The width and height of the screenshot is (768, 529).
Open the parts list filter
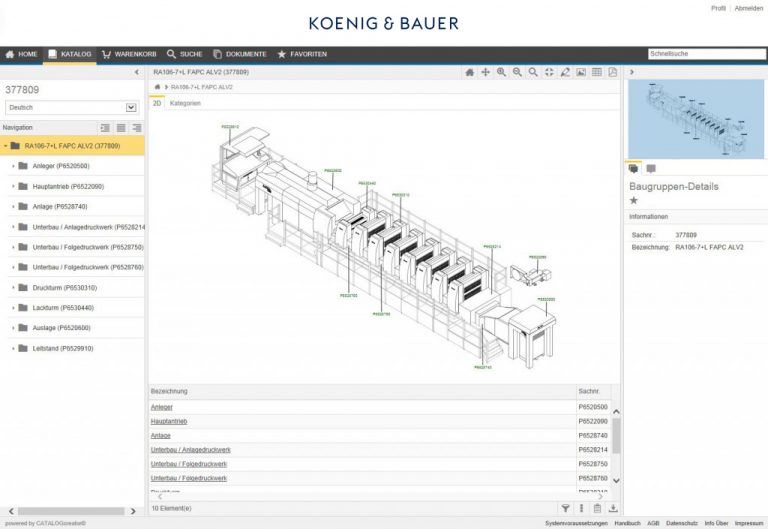point(566,509)
